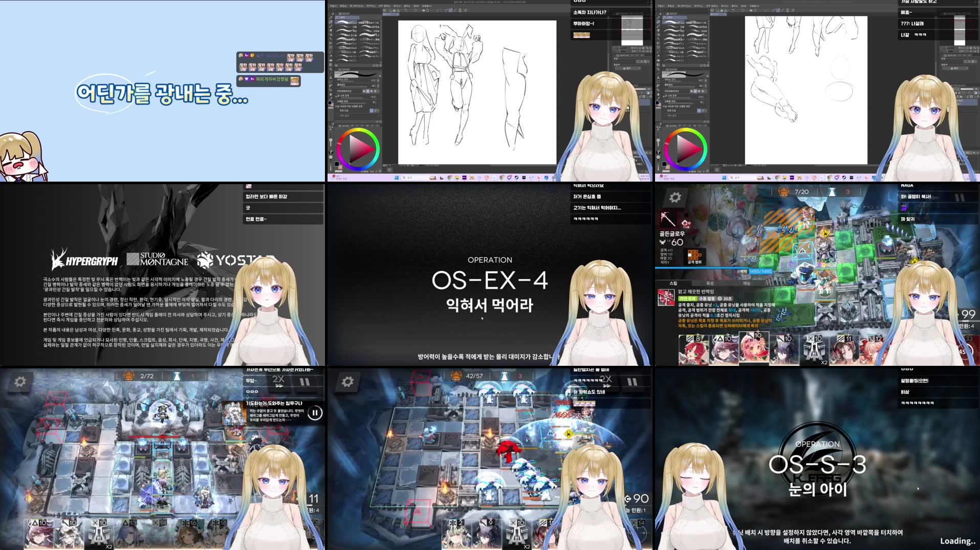Image resolution: width=980 pixels, height=550 pixels.
Task: Click the HYPERGRYPH logo
Action: click(x=84, y=259)
